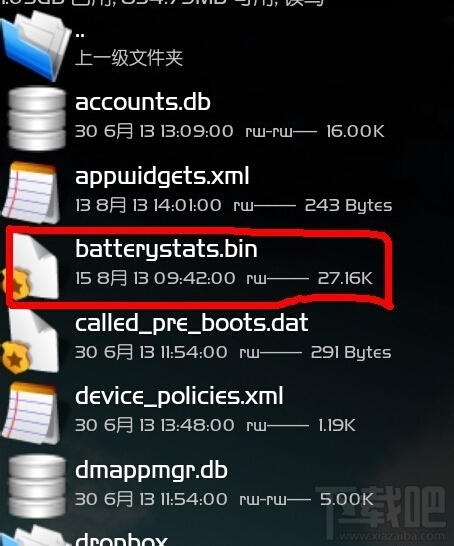Tap the 243 Bytes size of appwidgets.xml
Screen dimensions: 454x546
[x=349, y=205]
